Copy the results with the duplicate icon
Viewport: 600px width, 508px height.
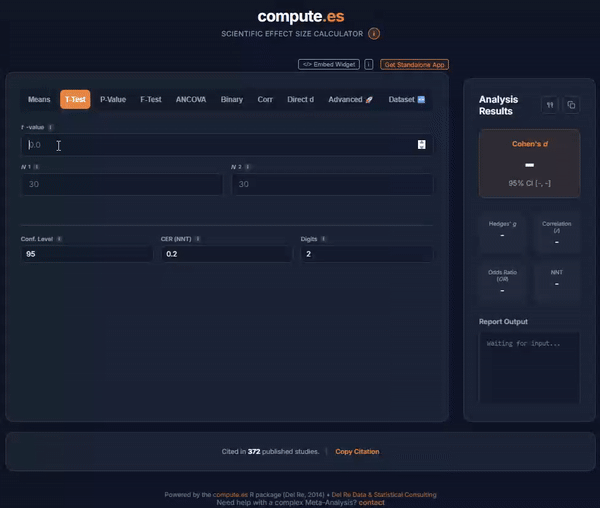click(571, 105)
